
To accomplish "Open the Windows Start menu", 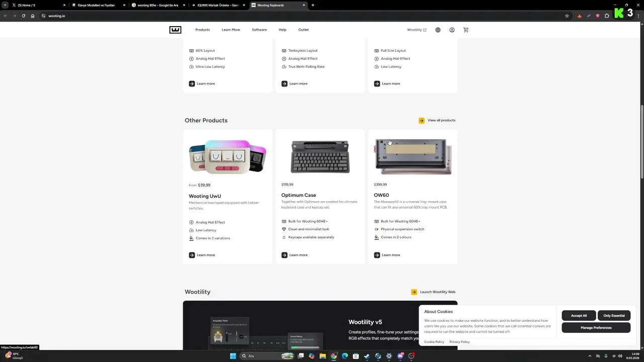I will click(233, 356).
